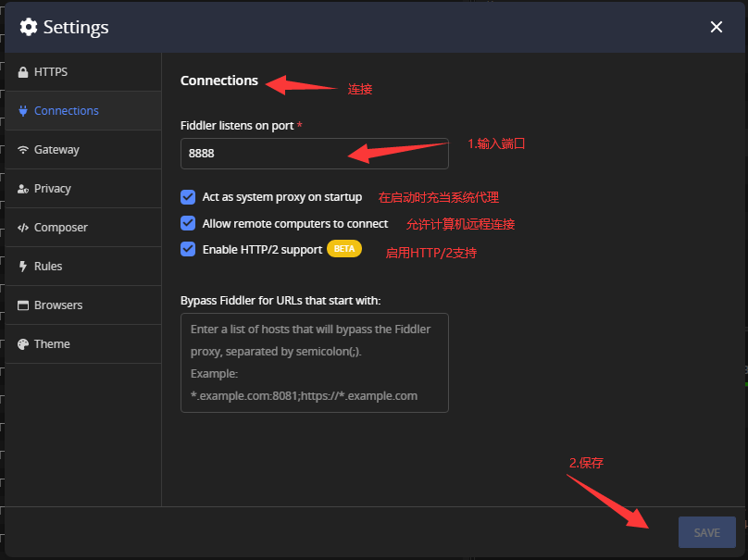Click the Browsers window icon
The height and width of the screenshot is (560, 748).
[x=23, y=305]
